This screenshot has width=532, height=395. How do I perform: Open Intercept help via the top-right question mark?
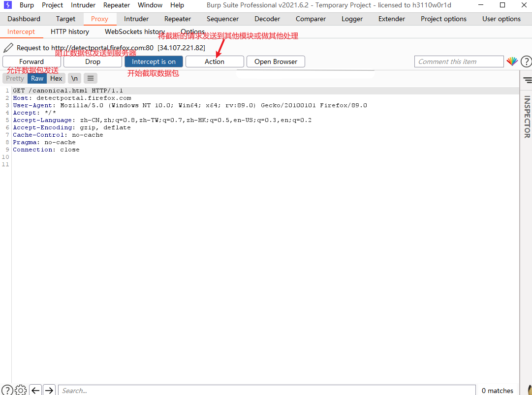coord(526,61)
